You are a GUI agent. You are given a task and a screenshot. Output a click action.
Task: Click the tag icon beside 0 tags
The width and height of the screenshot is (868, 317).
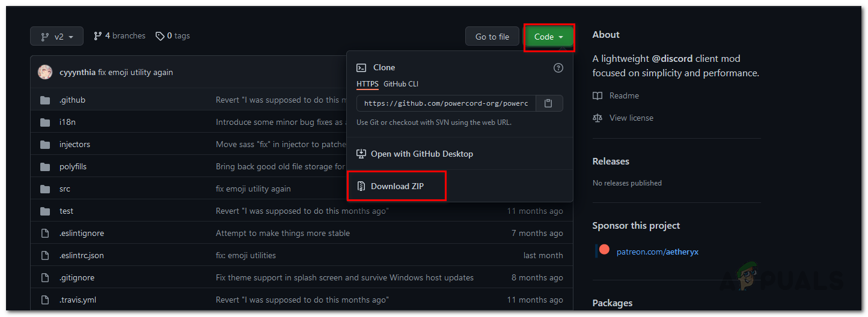pos(160,36)
